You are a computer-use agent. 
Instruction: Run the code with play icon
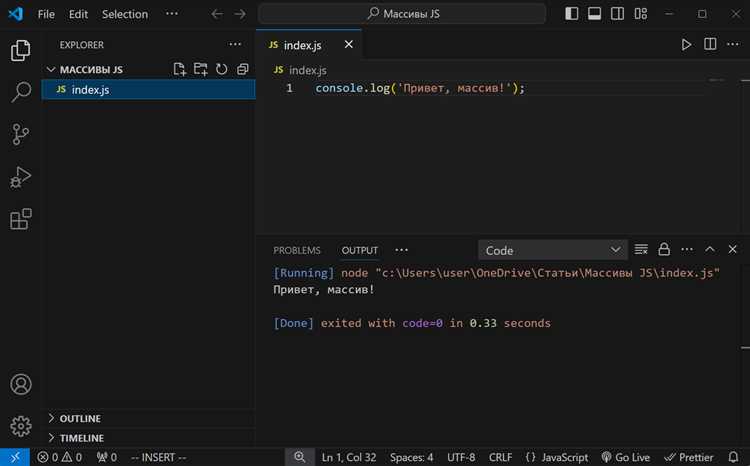[x=686, y=44]
